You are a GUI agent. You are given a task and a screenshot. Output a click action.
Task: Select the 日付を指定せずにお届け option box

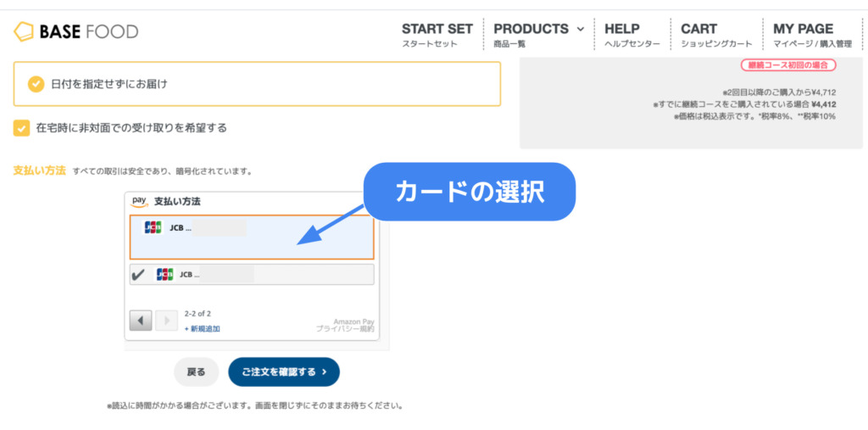pos(257,84)
